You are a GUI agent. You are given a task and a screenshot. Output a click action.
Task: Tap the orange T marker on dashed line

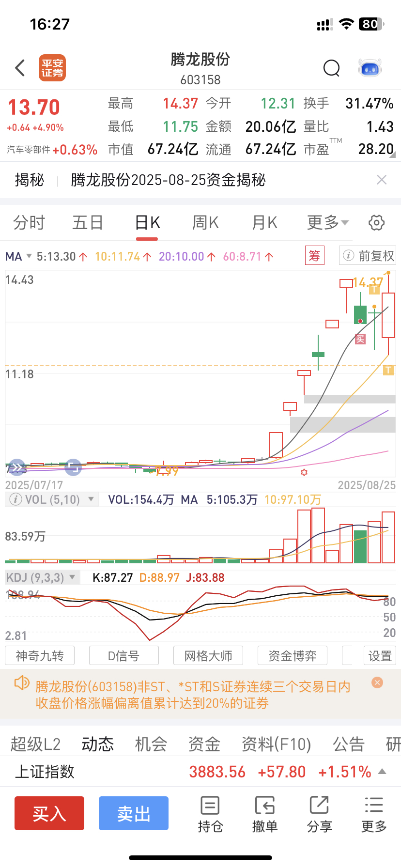388,371
